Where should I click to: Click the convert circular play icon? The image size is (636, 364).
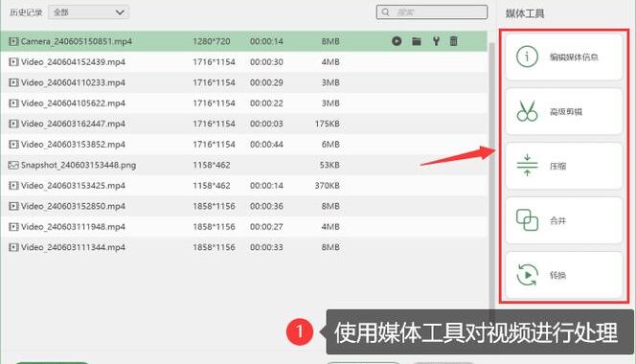(x=527, y=275)
